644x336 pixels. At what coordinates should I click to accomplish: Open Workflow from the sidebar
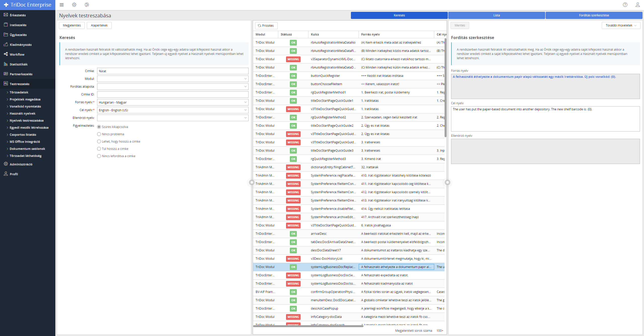click(17, 54)
